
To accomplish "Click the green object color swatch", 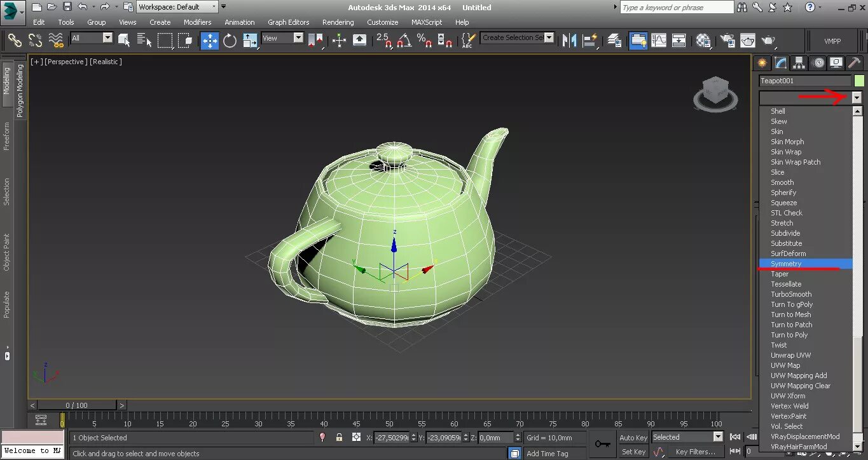I will tap(859, 81).
